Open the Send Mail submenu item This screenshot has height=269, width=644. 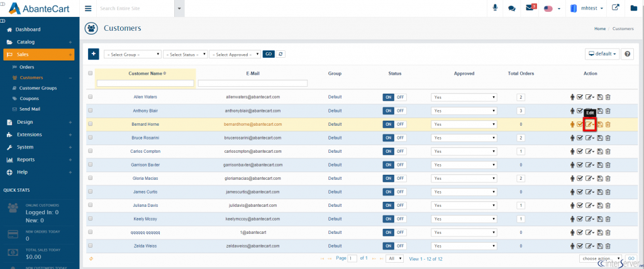tap(30, 109)
